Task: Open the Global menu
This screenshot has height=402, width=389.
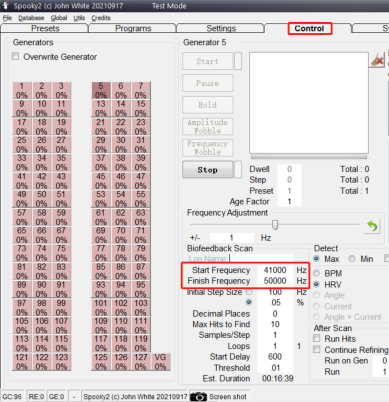Action: tap(59, 18)
